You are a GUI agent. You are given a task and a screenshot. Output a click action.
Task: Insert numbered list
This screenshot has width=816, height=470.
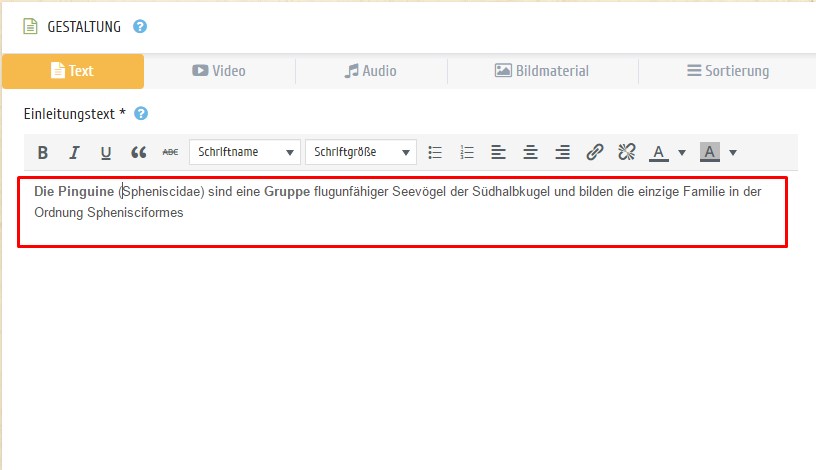coord(467,153)
